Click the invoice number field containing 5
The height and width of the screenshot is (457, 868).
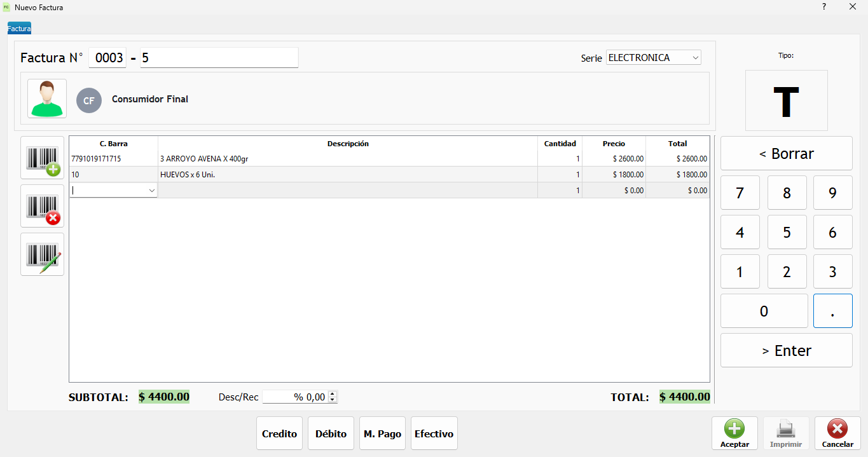pos(219,58)
